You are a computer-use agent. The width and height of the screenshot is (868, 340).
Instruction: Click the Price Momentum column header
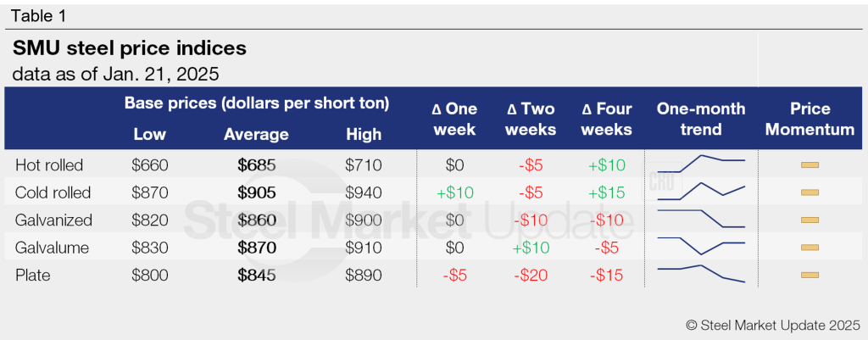click(810, 119)
